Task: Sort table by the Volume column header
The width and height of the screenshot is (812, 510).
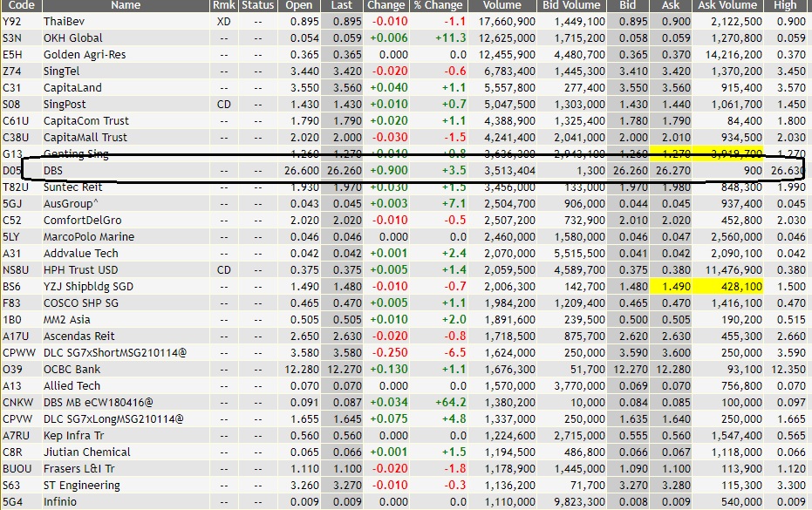Action: pyautogui.click(x=502, y=5)
